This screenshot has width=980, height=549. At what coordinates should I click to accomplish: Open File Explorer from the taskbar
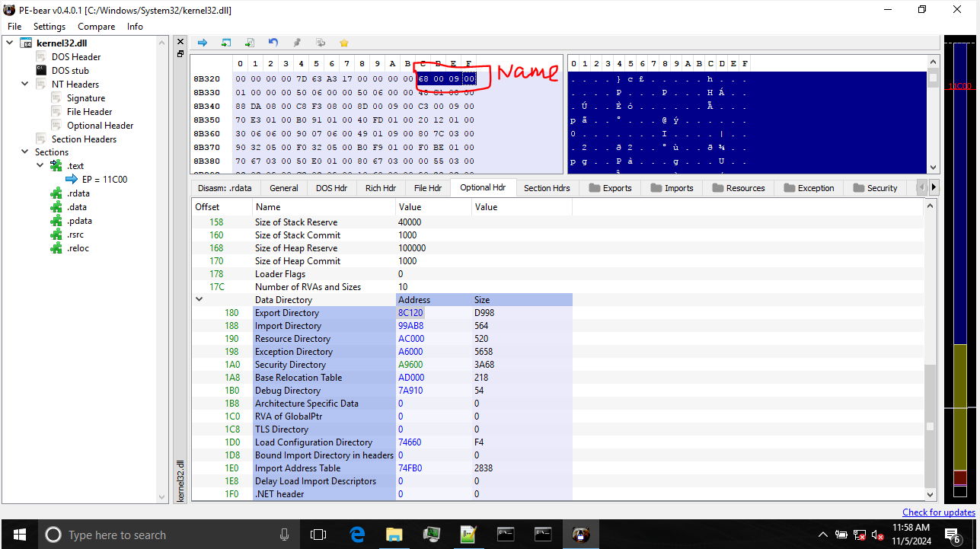(394, 535)
